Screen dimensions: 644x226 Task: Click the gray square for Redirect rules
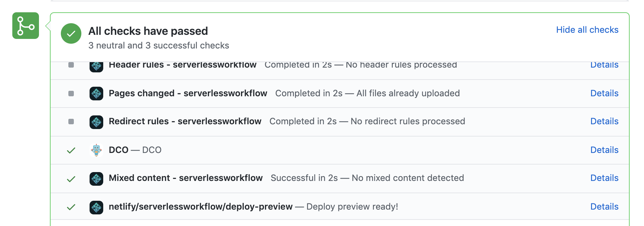[71, 122]
